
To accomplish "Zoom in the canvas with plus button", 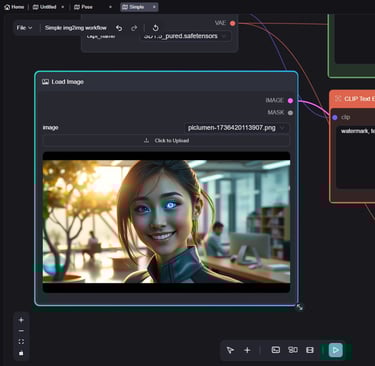I will tap(21, 320).
